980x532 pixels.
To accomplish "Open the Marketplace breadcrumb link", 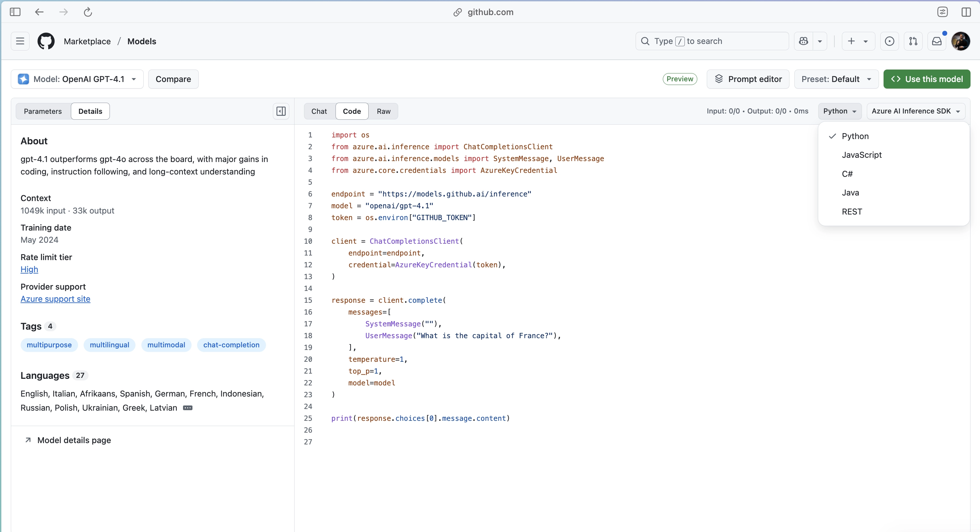I will point(87,41).
